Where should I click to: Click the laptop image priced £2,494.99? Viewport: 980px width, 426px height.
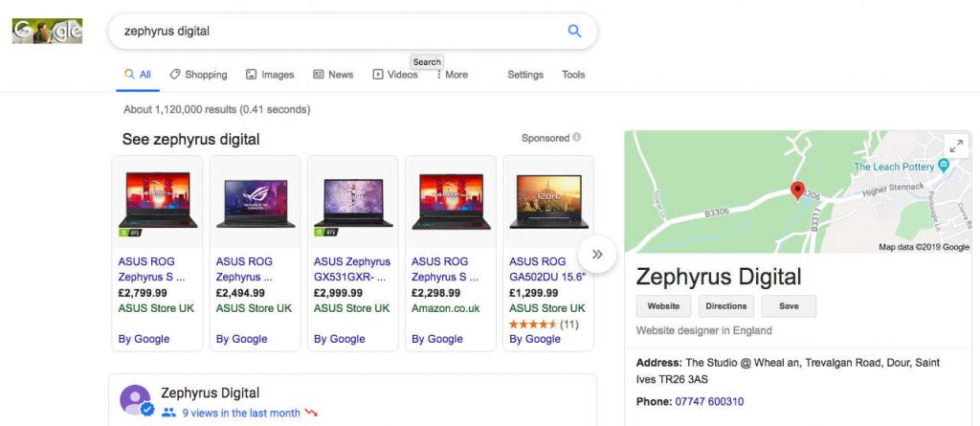click(255, 203)
